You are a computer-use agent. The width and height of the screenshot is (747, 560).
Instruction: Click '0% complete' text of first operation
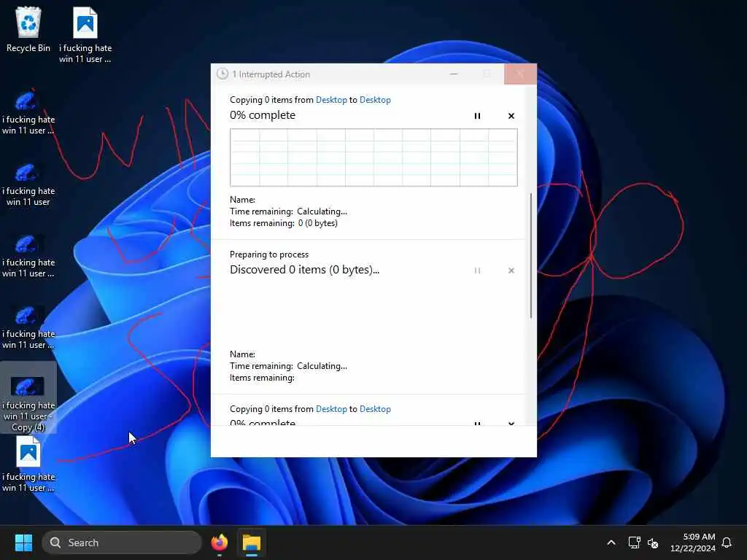coord(263,115)
